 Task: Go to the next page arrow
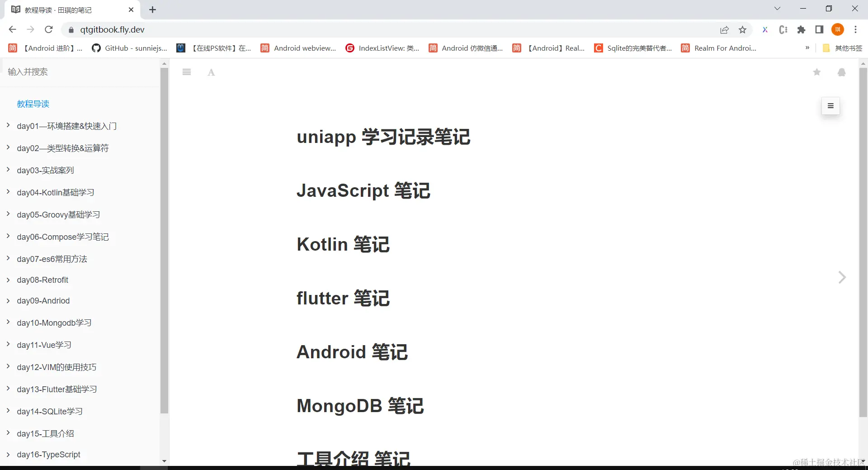[x=842, y=277]
